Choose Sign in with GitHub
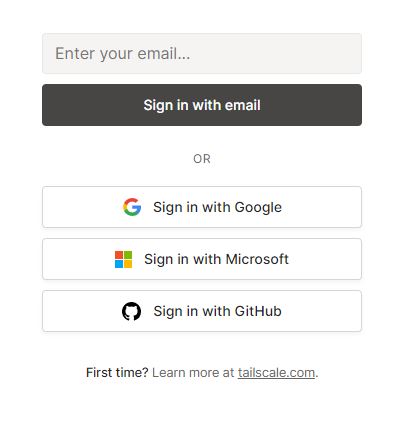 click(202, 311)
